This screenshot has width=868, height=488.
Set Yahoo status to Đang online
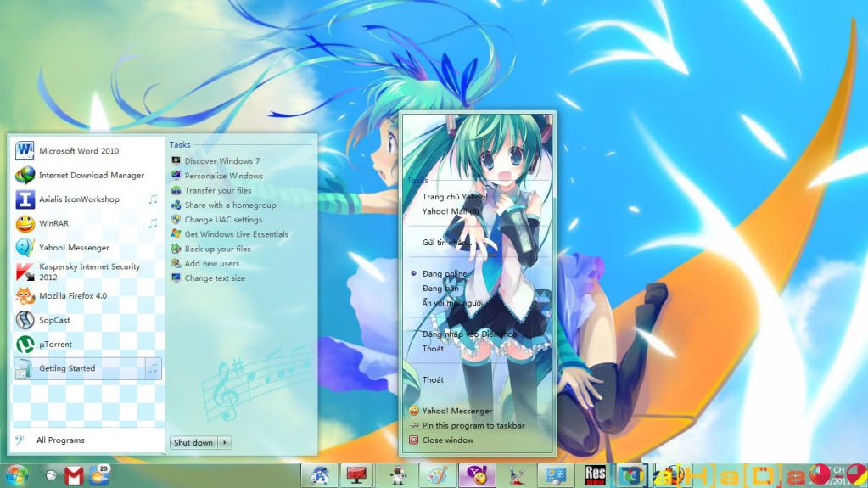coord(445,274)
